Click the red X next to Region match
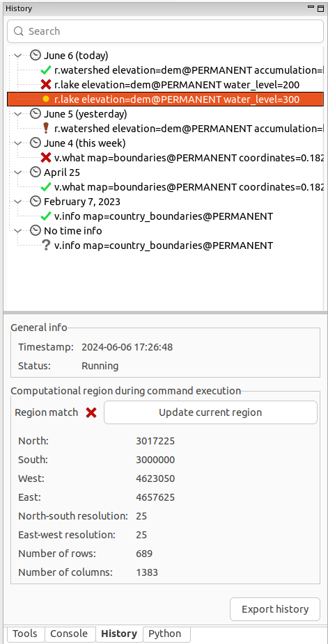The height and width of the screenshot is (644, 328). click(91, 413)
